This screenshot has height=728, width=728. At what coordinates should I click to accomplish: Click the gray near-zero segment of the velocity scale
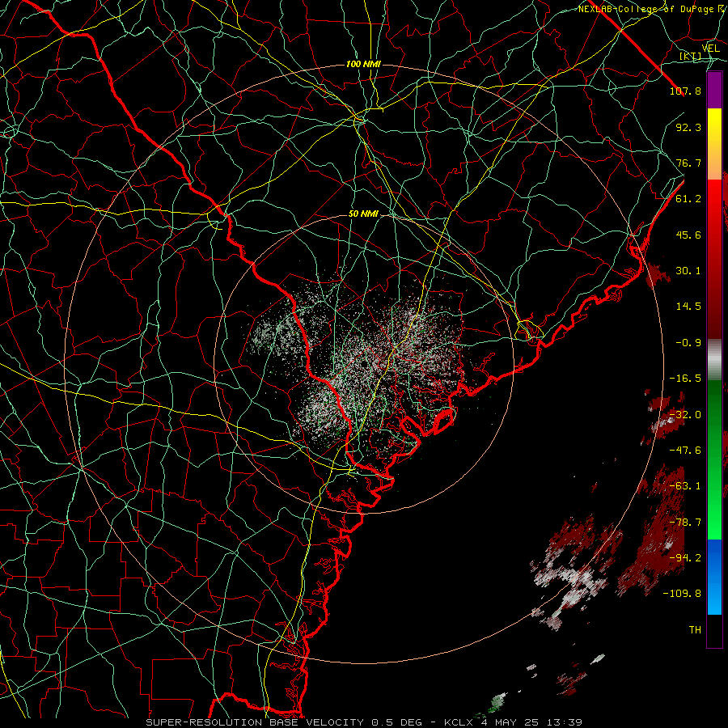point(714,360)
